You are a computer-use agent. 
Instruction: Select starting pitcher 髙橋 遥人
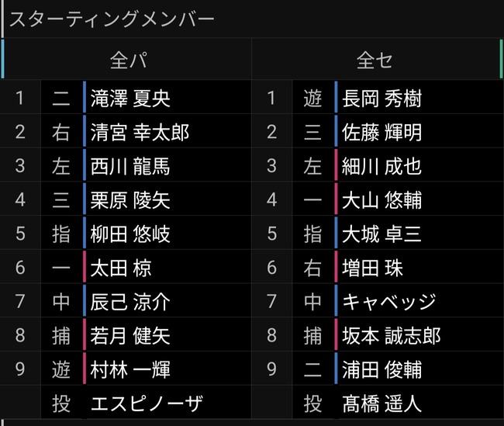[381, 403]
